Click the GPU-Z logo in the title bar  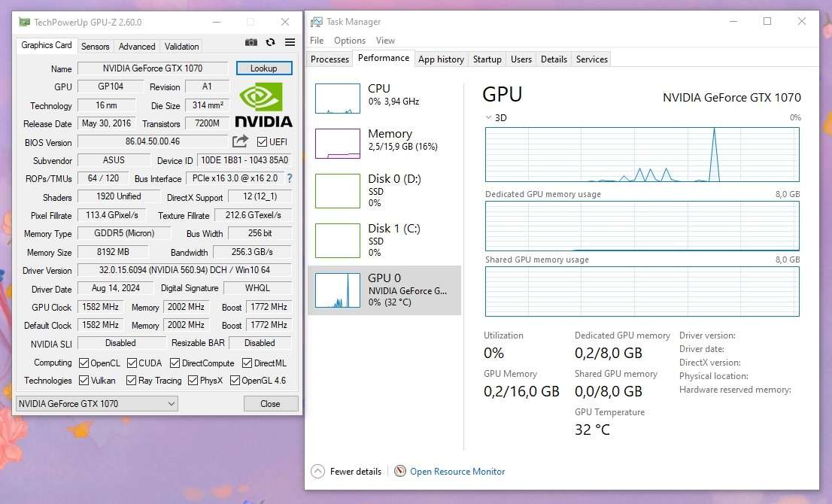(x=23, y=22)
